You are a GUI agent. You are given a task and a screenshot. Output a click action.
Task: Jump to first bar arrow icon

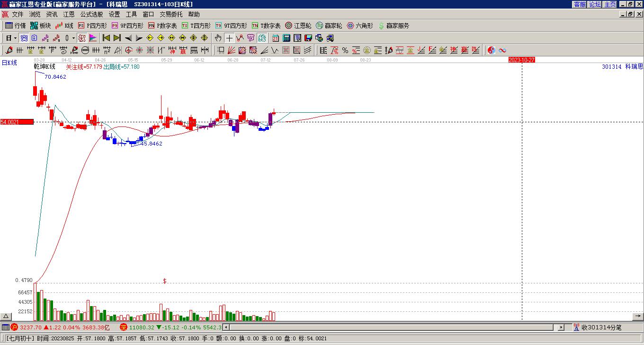tap(106, 38)
